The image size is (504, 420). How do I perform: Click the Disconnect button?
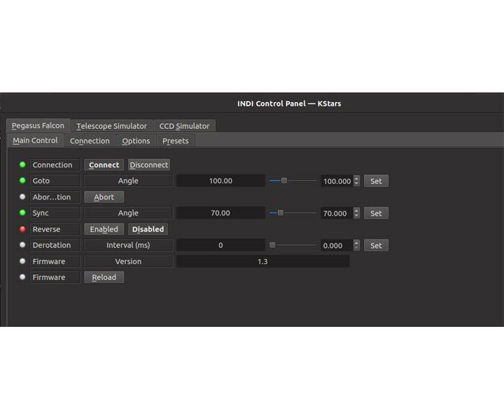coord(148,164)
